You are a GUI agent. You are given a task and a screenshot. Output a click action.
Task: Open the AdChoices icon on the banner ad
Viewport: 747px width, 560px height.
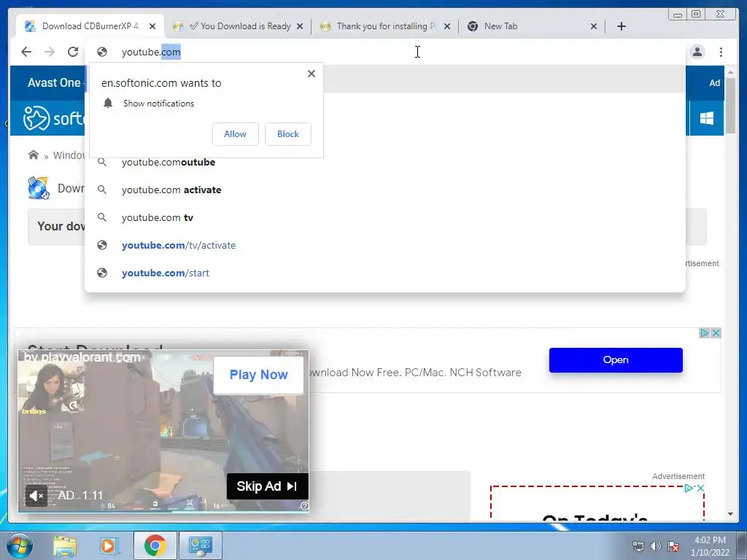(x=704, y=332)
